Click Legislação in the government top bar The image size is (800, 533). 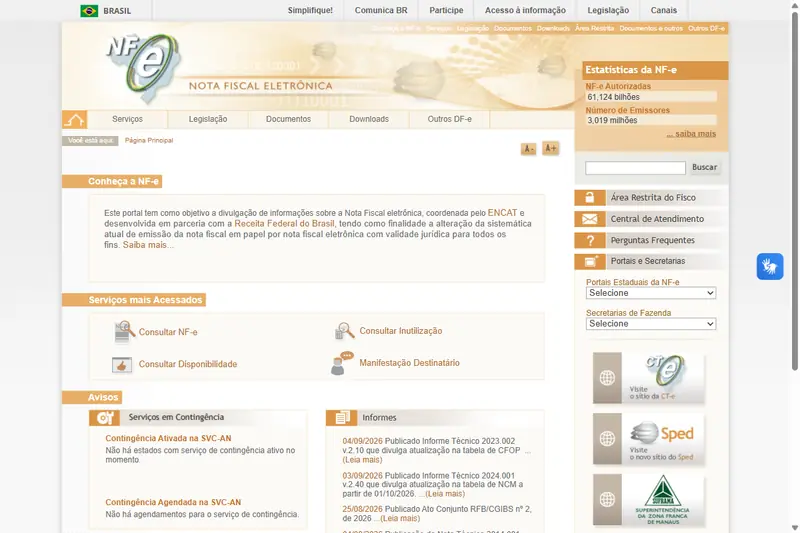pos(608,10)
